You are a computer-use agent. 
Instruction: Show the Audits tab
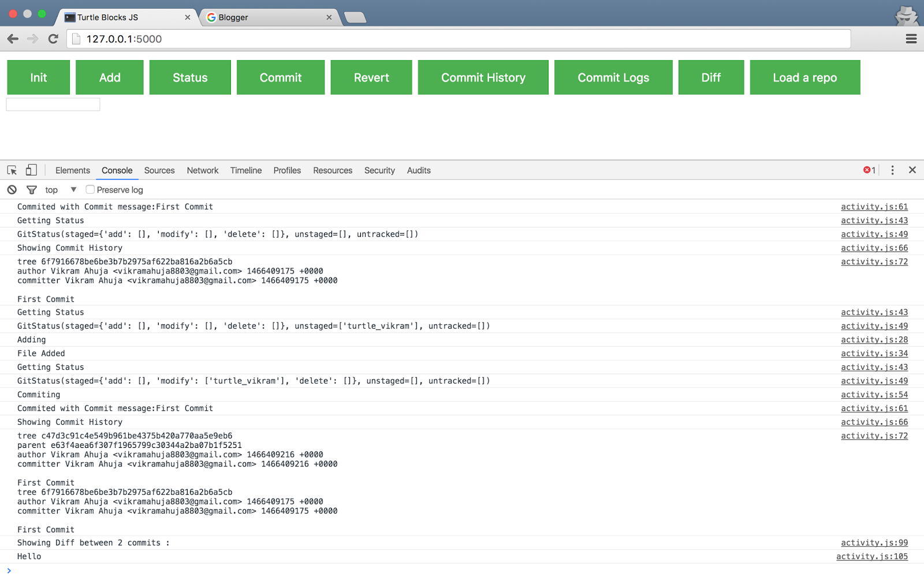pyautogui.click(x=419, y=171)
